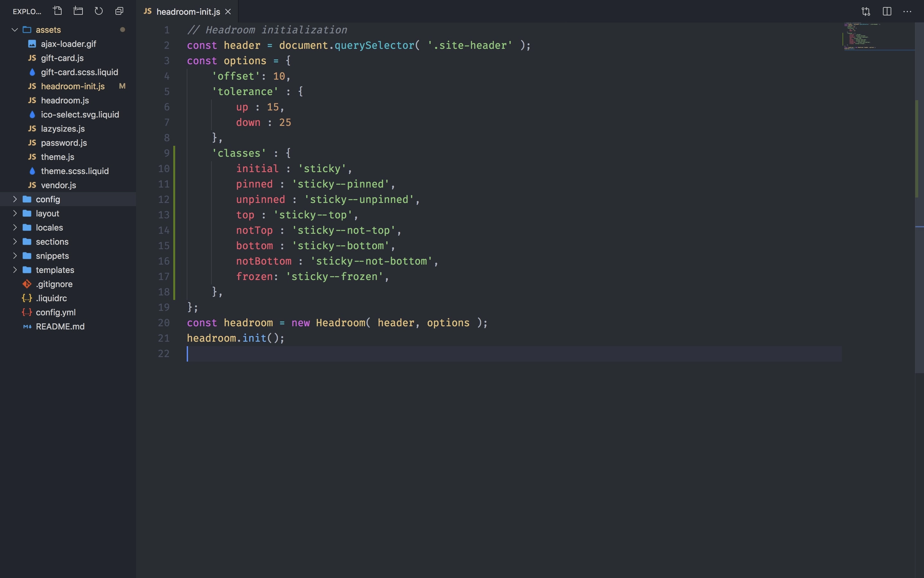Expand the templates folder
Viewport: 924px width, 578px height.
pos(15,270)
